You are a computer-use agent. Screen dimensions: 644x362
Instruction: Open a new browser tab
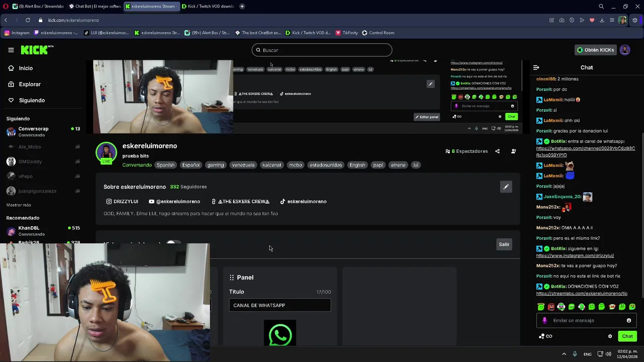[242, 6]
